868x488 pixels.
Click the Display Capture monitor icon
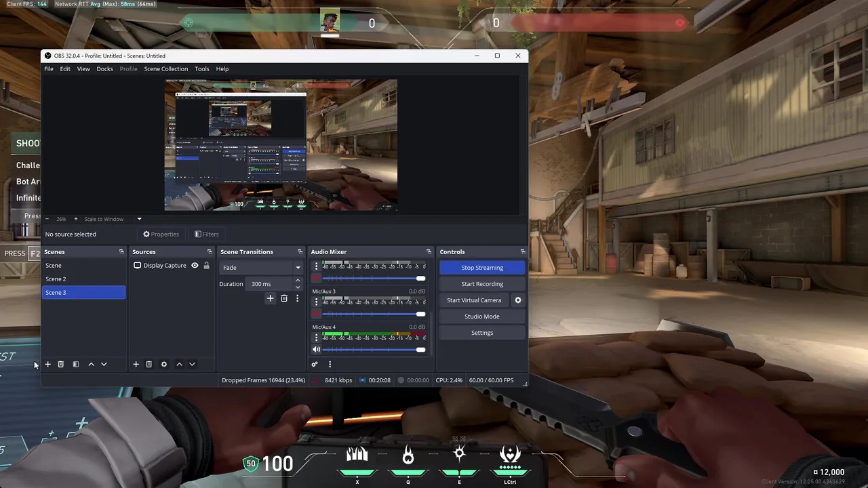coord(137,266)
